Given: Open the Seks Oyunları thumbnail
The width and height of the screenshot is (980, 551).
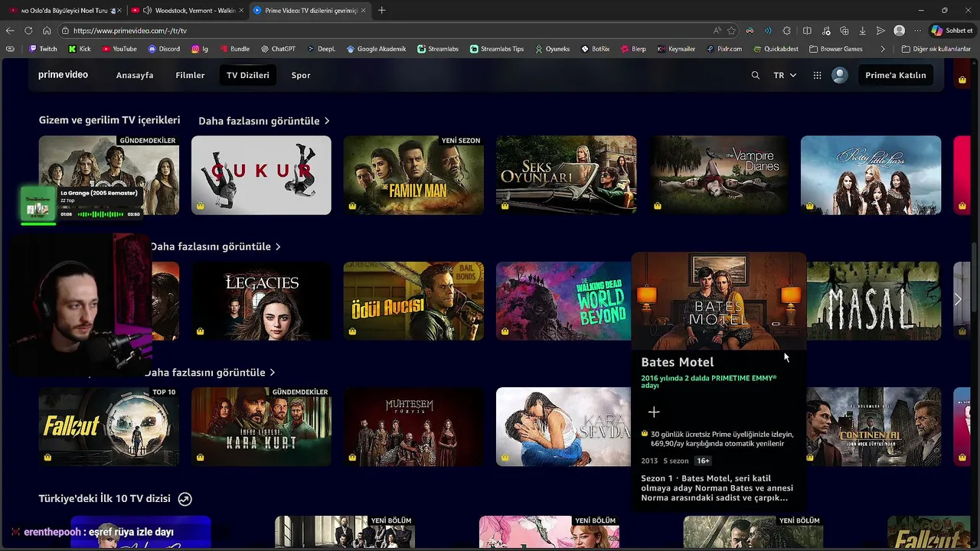Looking at the screenshot, I should (x=566, y=175).
